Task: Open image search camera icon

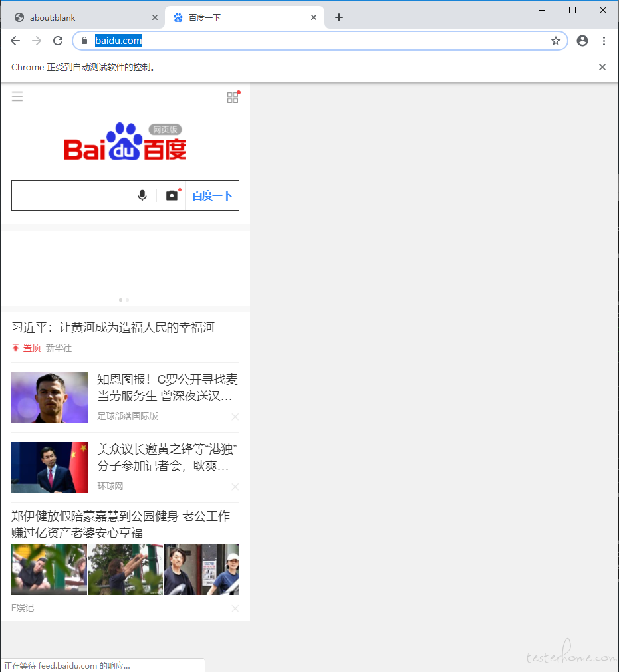Action: 172,195
